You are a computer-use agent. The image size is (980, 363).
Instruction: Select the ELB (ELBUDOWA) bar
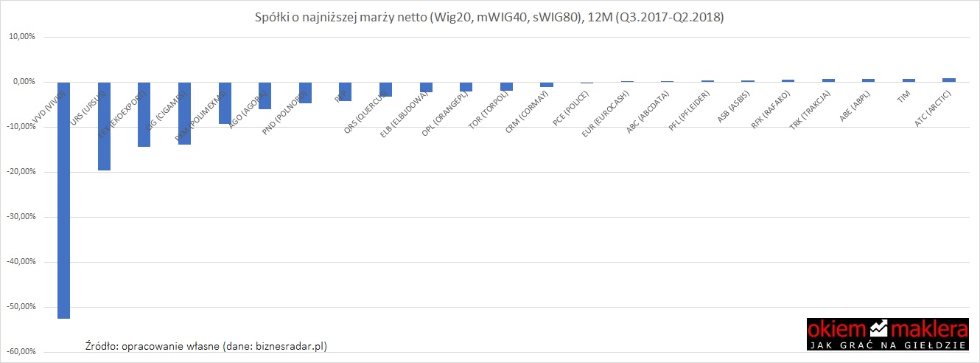(426, 87)
